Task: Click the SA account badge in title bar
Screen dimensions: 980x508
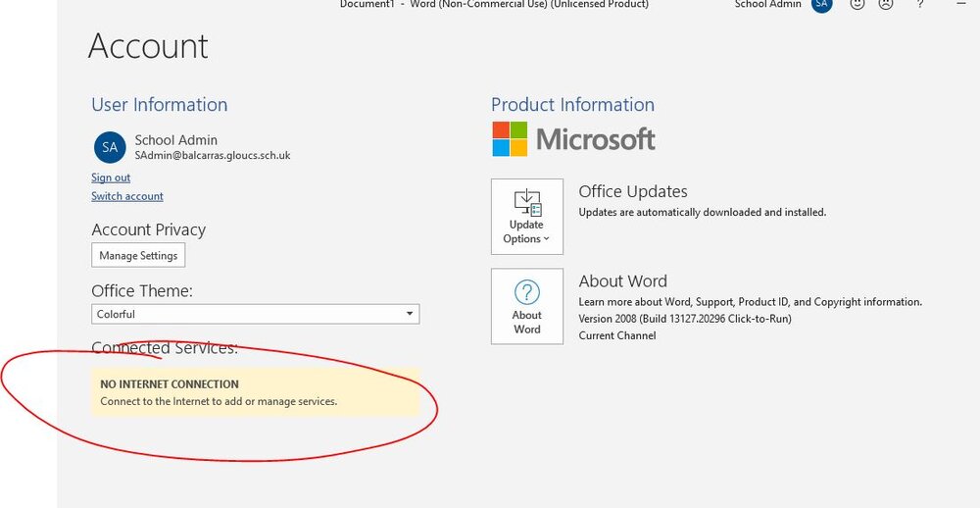Action: pos(822,4)
